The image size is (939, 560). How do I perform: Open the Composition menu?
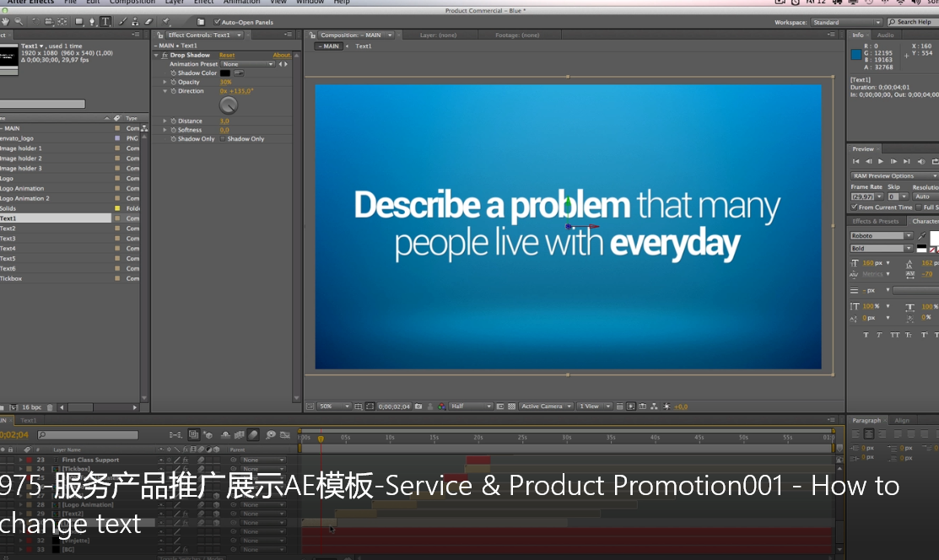[x=132, y=2]
